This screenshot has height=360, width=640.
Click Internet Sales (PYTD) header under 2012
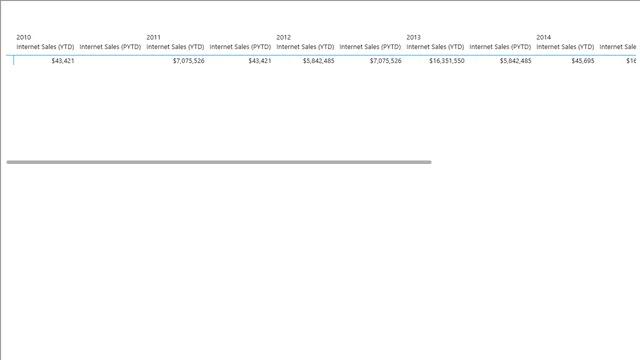370,47
